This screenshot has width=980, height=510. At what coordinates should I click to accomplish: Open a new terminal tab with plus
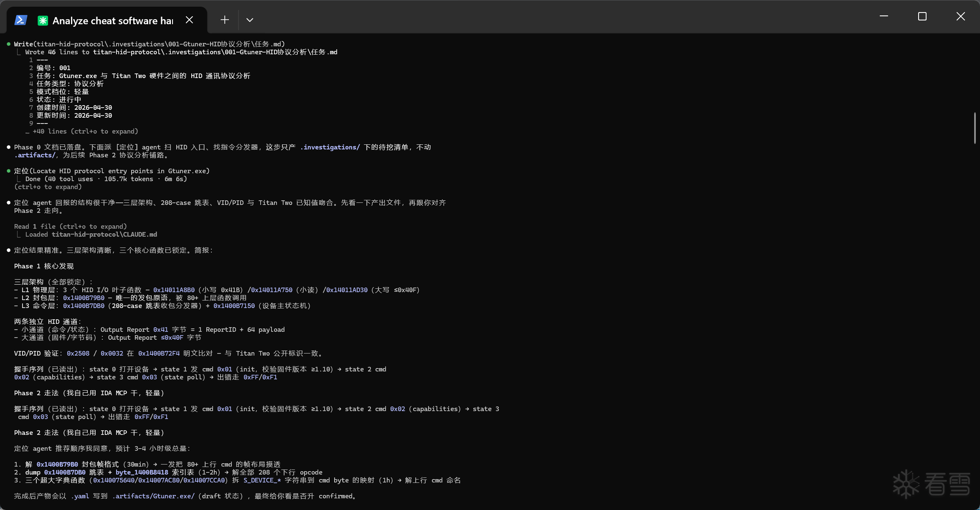coord(225,20)
